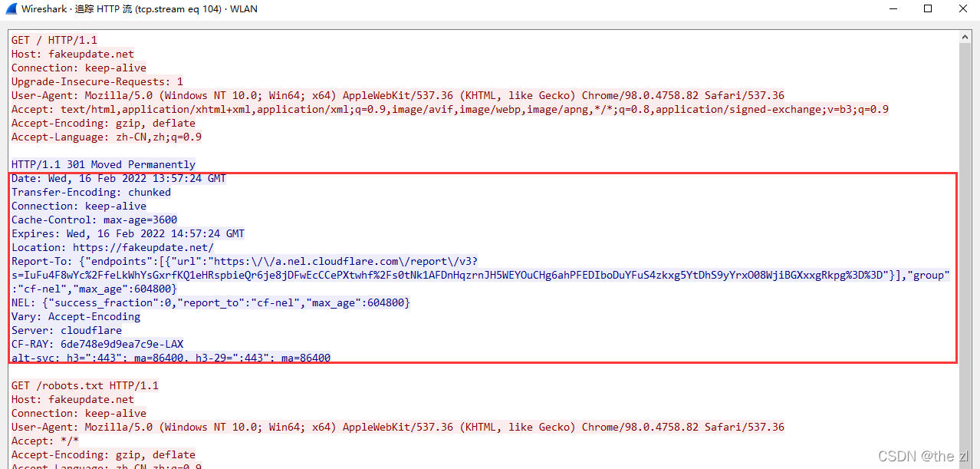980x469 pixels.
Task: Click 'Accept-Language: zh-CN,zh;q=0.9' line above the response
Action: point(107,137)
